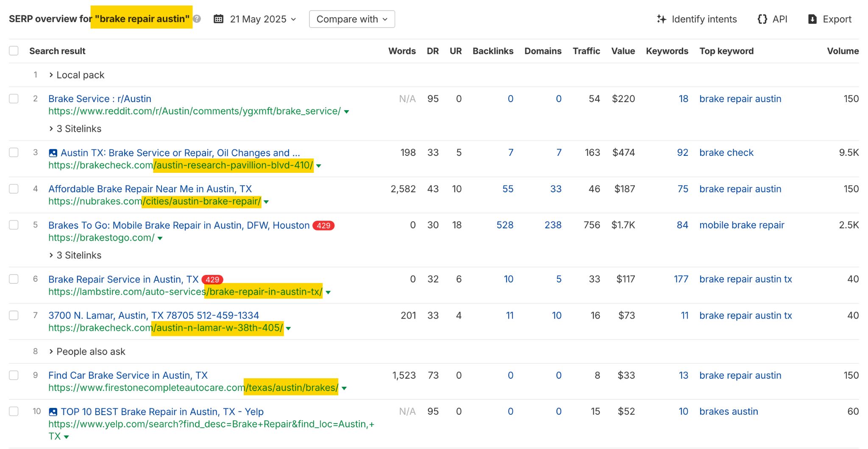Toggle the select-all checkbox in the header
This screenshot has height=449, width=868.
pos(14,50)
